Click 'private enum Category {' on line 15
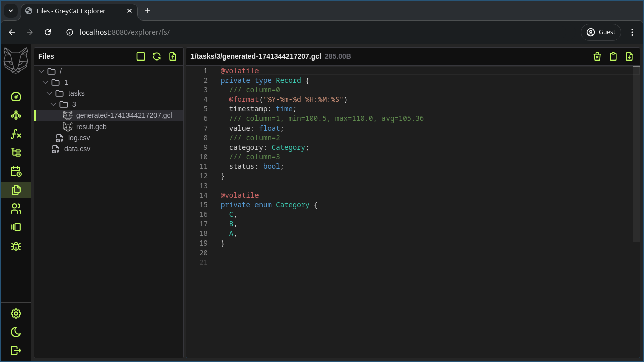 [269, 205]
